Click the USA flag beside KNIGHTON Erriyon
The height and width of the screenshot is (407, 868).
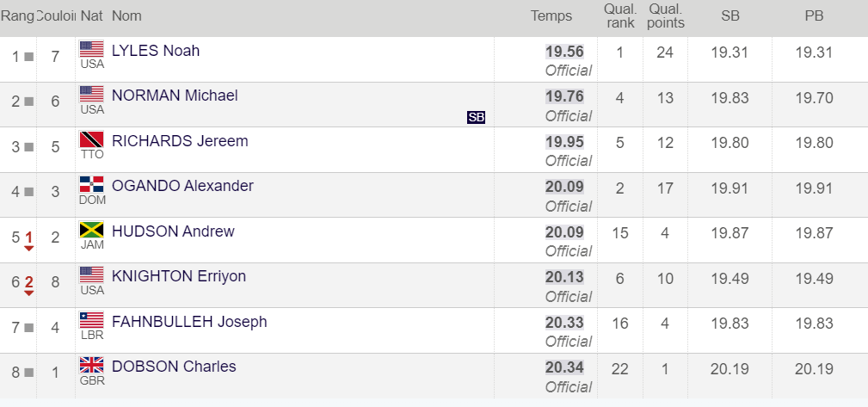pyautogui.click(x=91, y=274)
